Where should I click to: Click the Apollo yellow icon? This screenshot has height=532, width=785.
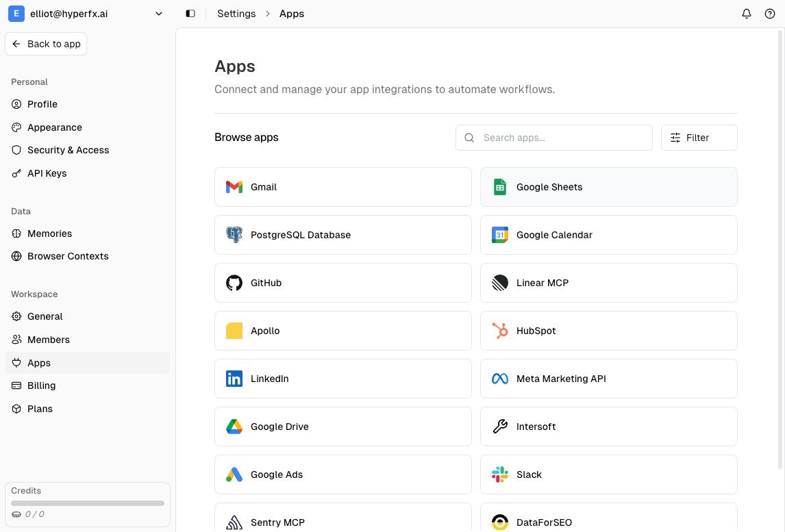coord(234,331)
